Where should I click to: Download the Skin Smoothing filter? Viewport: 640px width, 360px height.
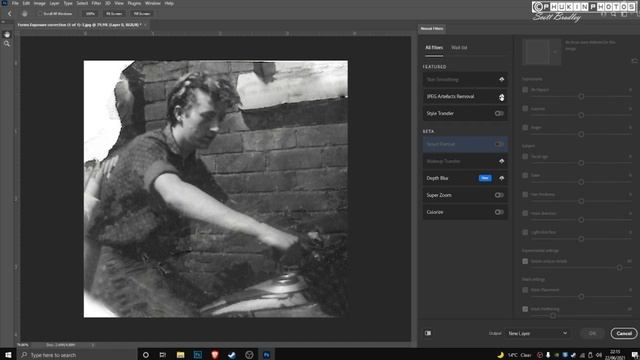pos(501,80)
